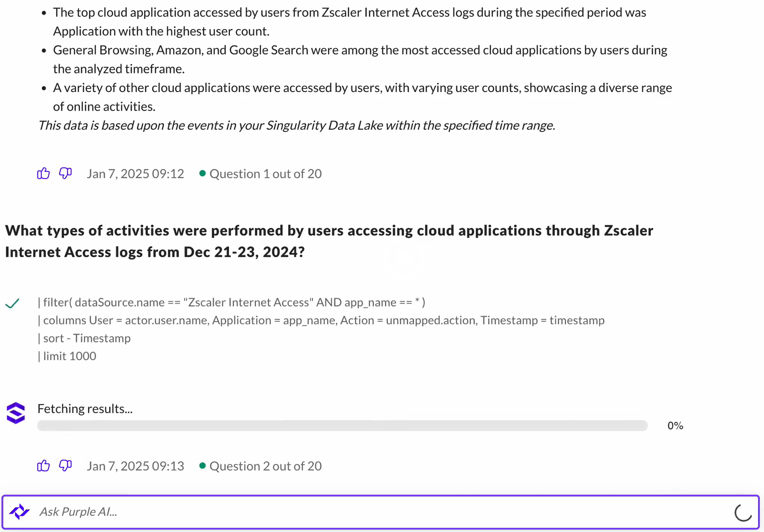Click the columns line of the query
The height and width of the screenshot is (532, 764).
[321, 320]
